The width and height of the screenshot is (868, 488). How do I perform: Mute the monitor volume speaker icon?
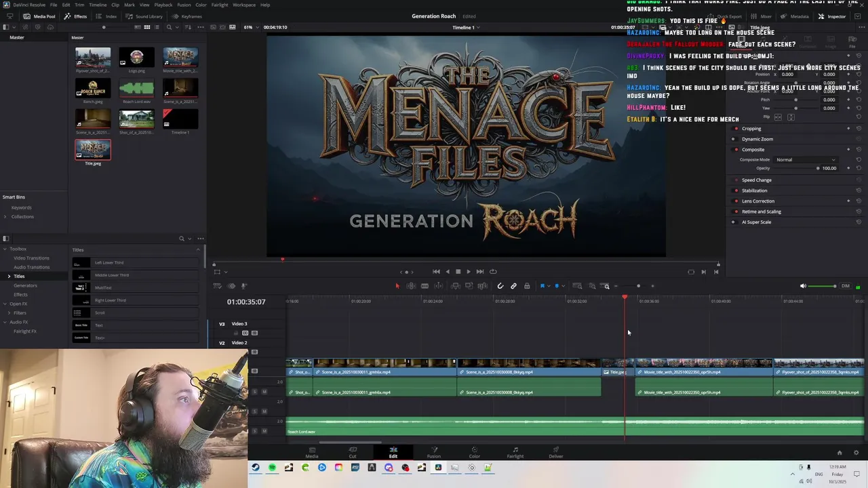click(x=803, y=286)
